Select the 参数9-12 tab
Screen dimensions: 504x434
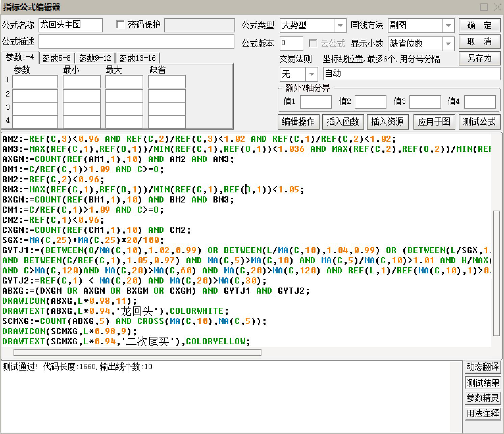point(95,58)
